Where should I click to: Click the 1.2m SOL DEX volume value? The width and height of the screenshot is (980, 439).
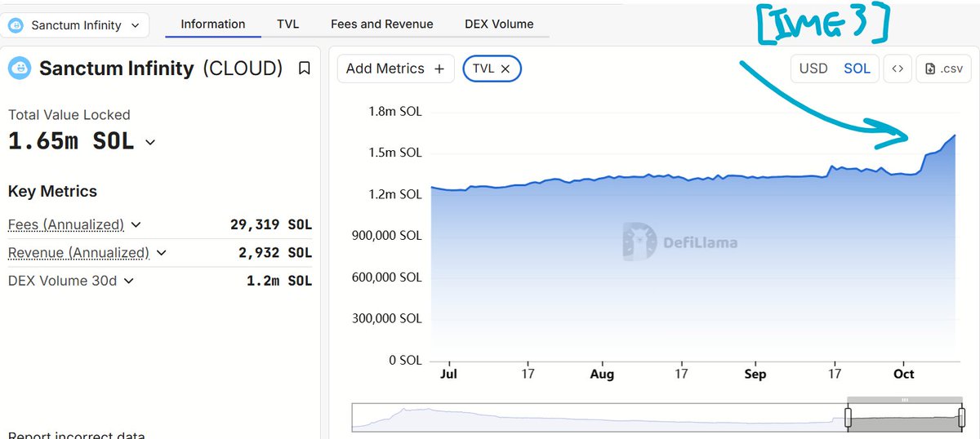279,281
